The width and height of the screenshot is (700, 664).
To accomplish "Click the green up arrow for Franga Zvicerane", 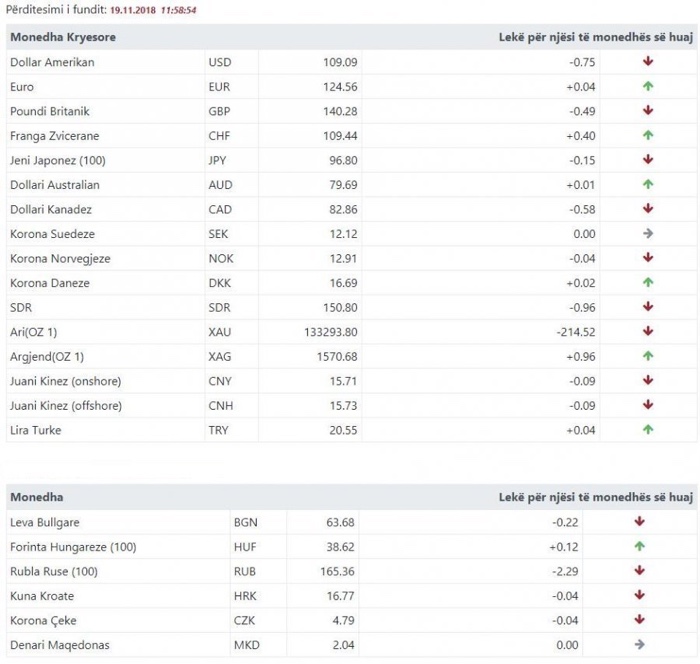I will pyautogui.click(x=648, y=135).
